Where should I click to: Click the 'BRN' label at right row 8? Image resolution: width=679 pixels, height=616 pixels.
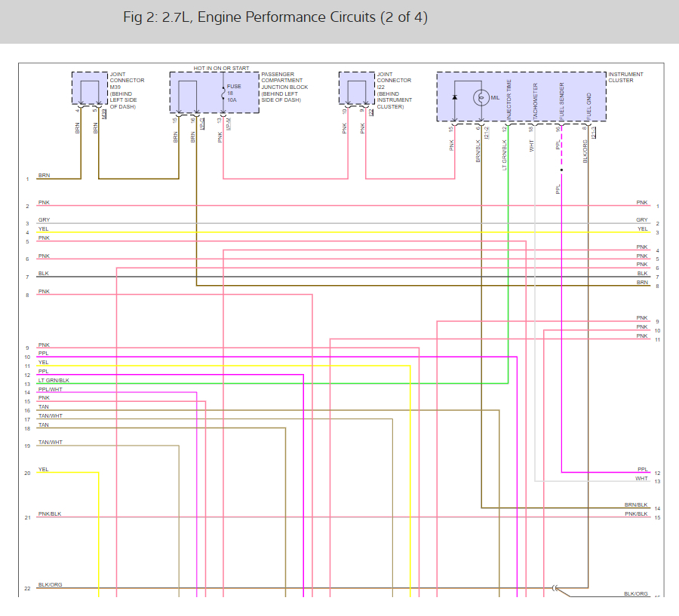click(642, 282)
